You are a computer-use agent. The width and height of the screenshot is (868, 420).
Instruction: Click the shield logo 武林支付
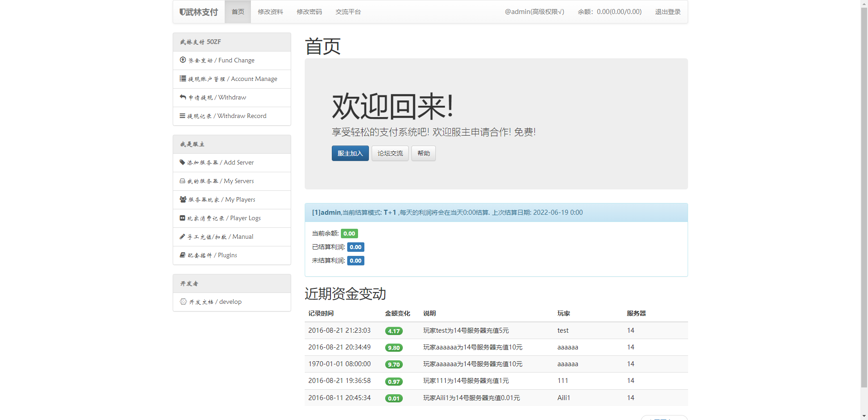pyautogui.click(x=198, y=12)
